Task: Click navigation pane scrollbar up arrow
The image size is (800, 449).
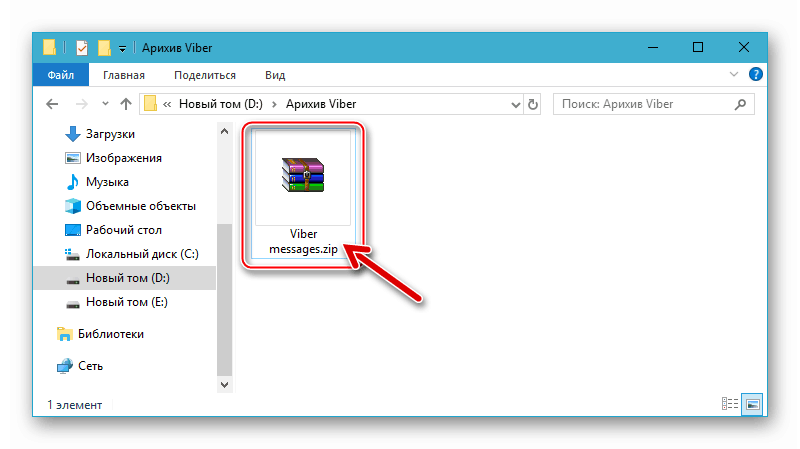Action: pyautogui.click(x=224, y=131)
